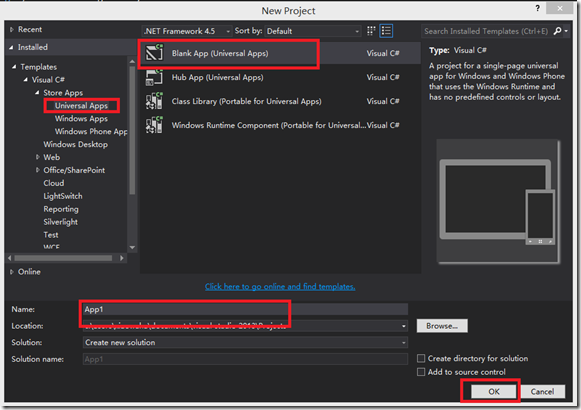Click the Cancel button
581x410 pixels.
[x=542, y=391]
